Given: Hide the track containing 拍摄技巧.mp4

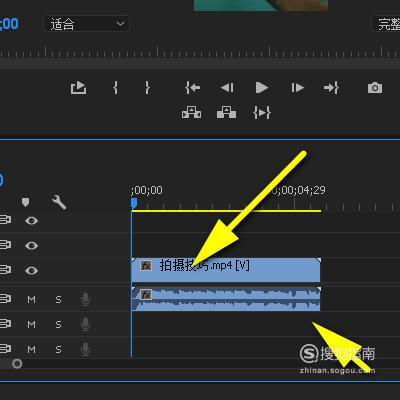Looking at the screenshot, I should [32, 270].
